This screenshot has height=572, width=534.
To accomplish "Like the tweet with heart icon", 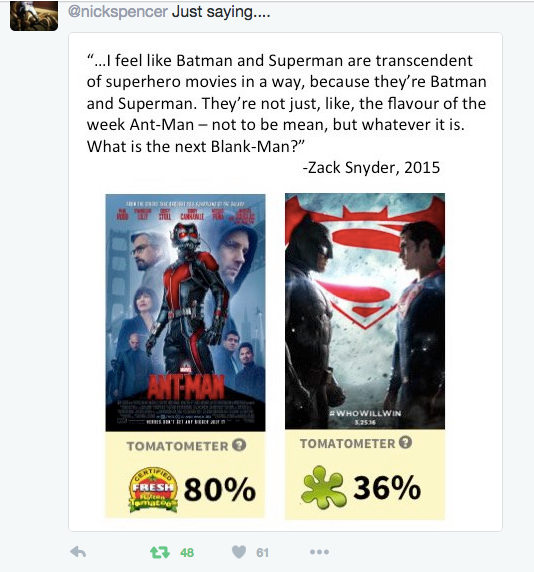I will pyautogui.click(x=239, y=552).
